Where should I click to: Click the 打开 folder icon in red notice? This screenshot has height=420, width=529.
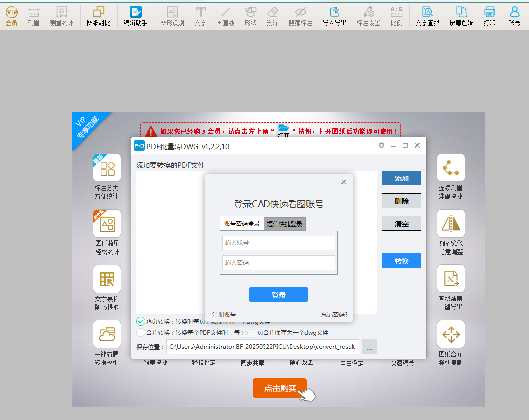pos(283,130)
